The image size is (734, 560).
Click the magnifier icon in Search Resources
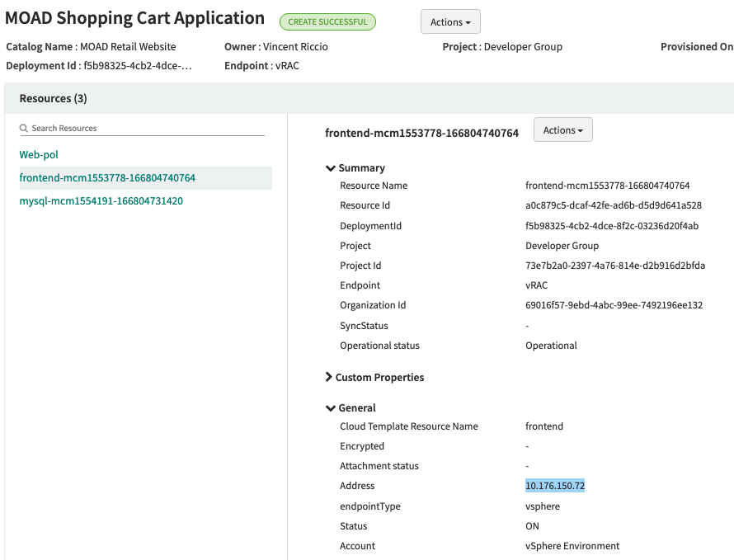coord(24,129)
